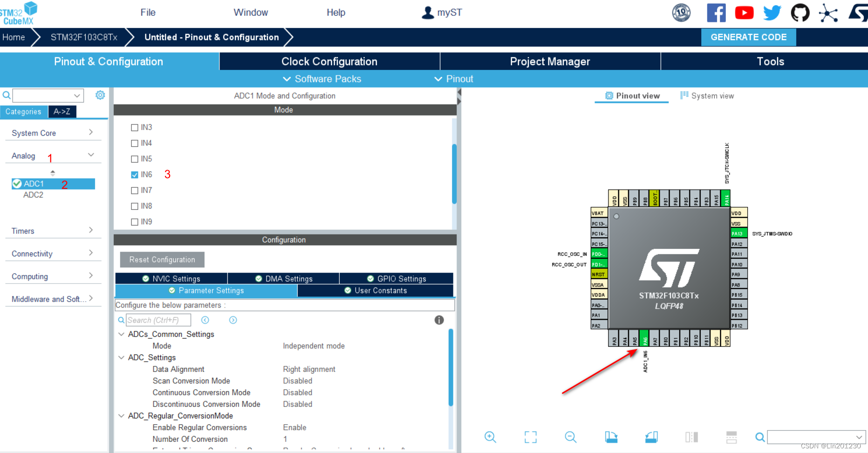Open the GitHub page icon
868x453 pixels.
coord(800,13)
